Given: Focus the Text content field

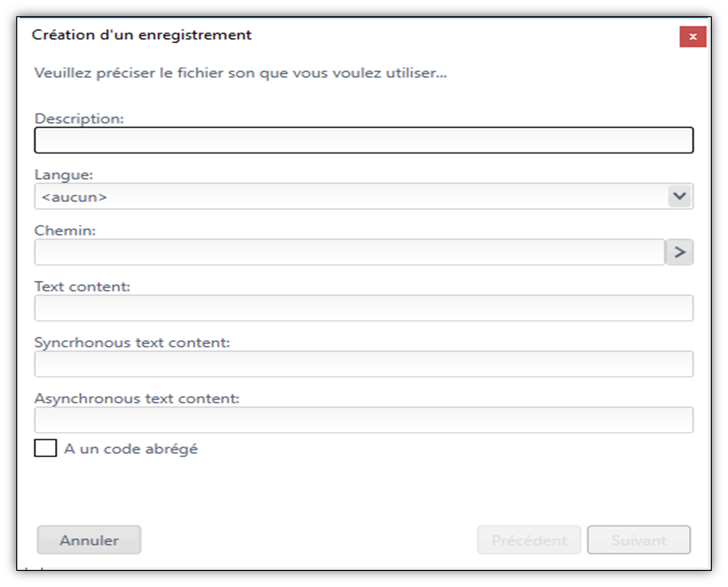Looking at the screenshot, I should [x=364, y=308].
